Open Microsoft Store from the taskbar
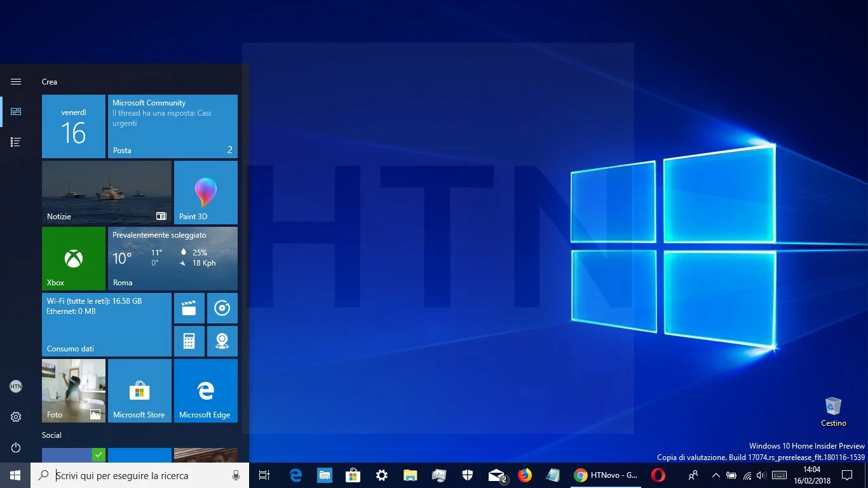Screen dimensions: 868x488 (353, 475)
